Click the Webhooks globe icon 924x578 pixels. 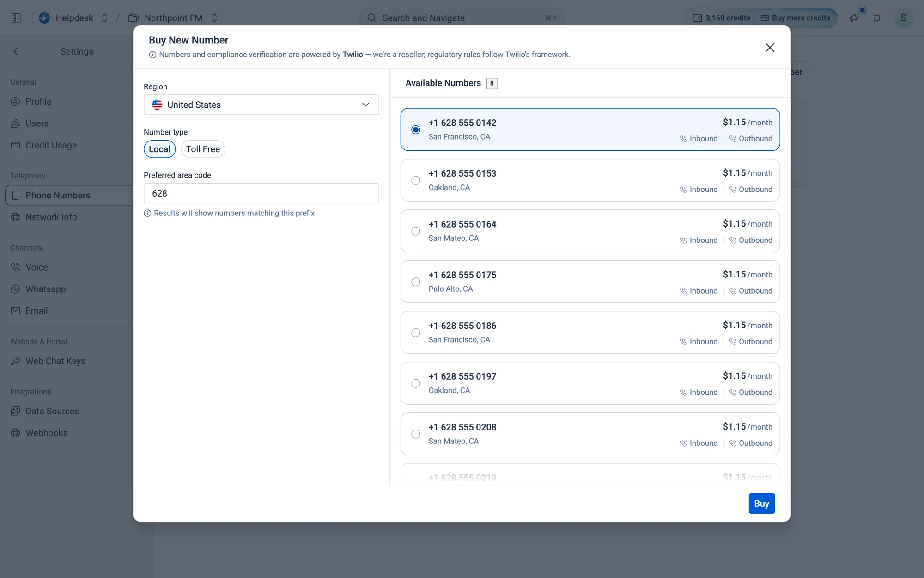tap(16, 433)
